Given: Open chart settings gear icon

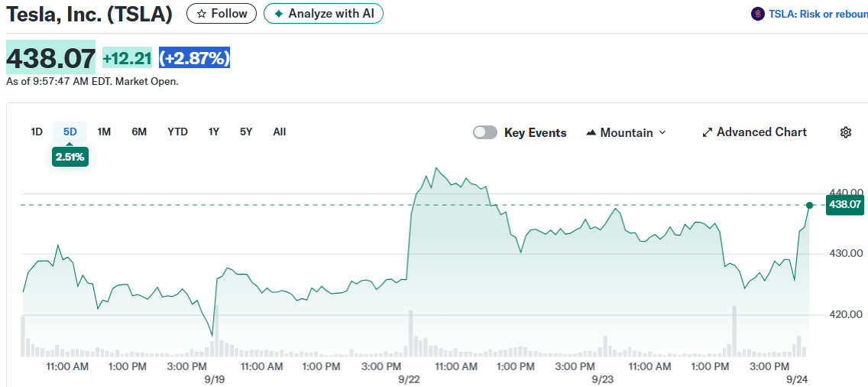Looking at the screenshot, I should [x=845, y=132].
